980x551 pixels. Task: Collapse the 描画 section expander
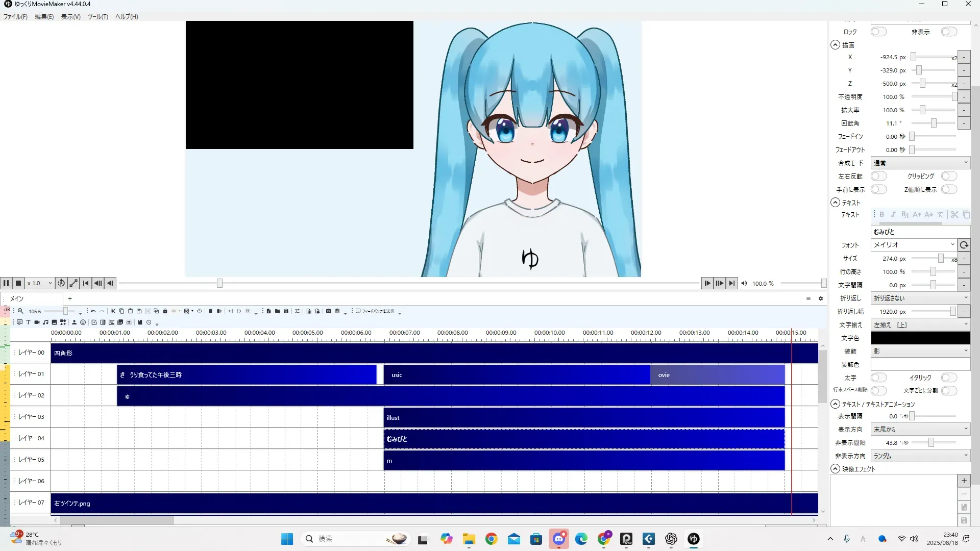pos(835,45)
